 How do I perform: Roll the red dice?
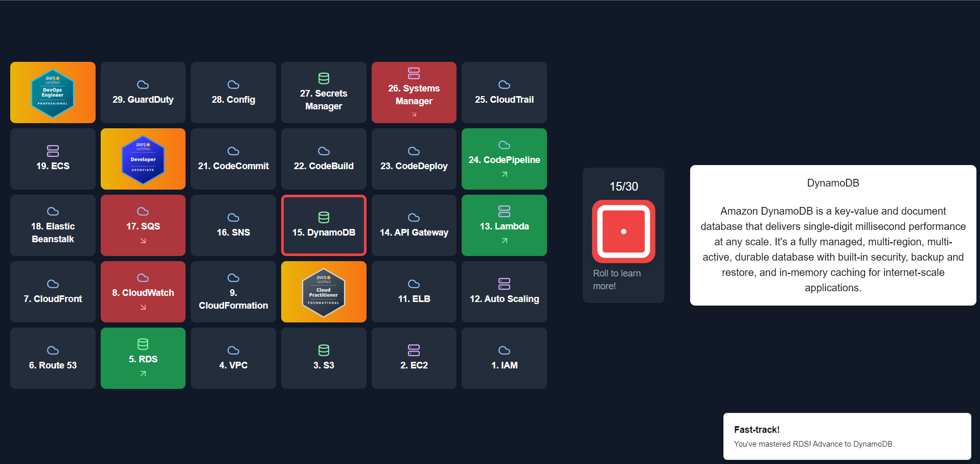click(x=624, y=231)
